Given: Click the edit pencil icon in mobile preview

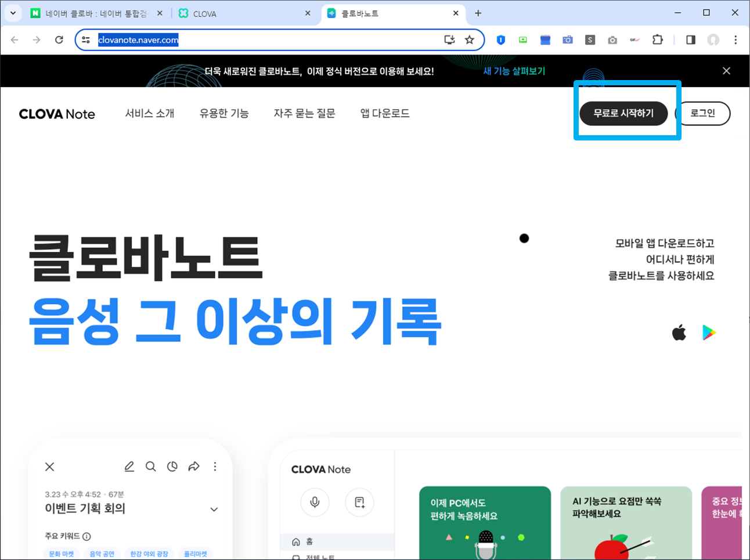Looking at the screenshot, I should point(129,467).
